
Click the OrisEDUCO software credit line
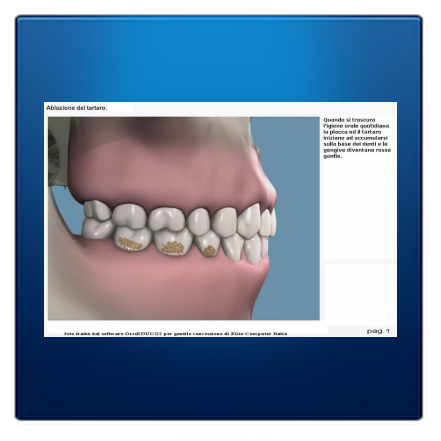[x=176, y=333]
